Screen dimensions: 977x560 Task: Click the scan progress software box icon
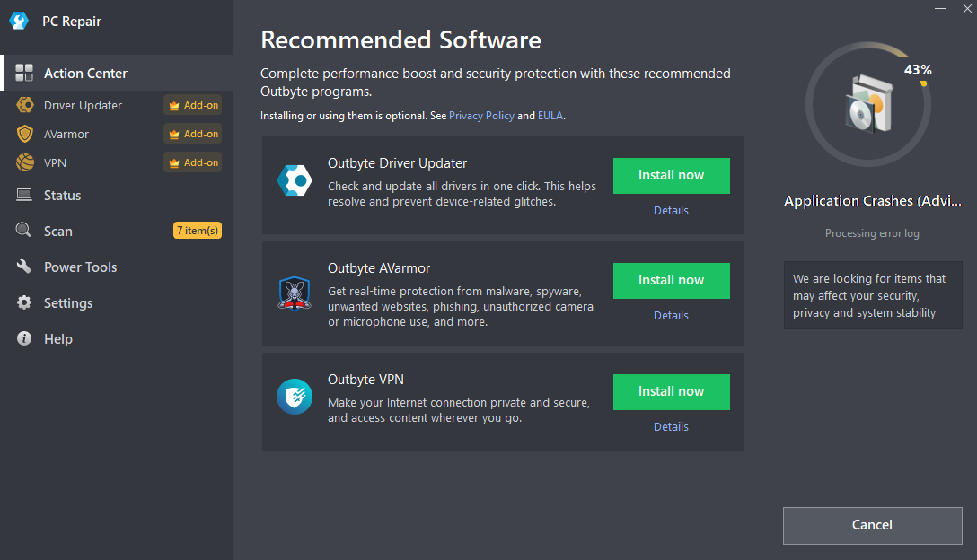pyautogui.click(x=868, y=104)
